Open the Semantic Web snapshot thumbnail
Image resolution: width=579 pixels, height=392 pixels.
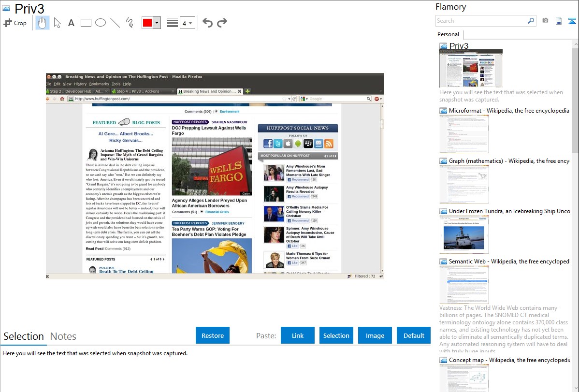[464, 285]
